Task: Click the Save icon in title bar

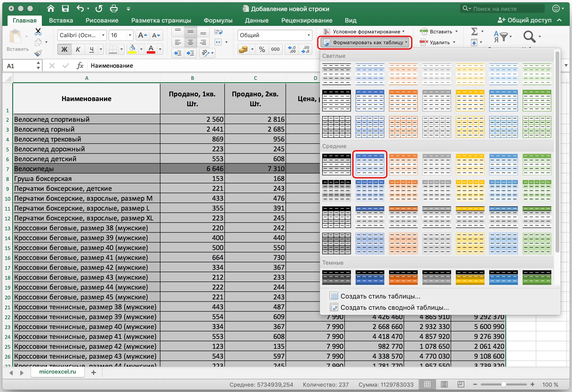Action: click(x=65, y=9)
